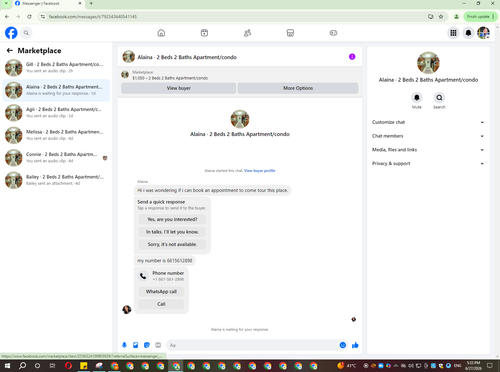Click the phone handset icon in message
The height and width of the screenshot is (372, 500).
tap(143, 276)
